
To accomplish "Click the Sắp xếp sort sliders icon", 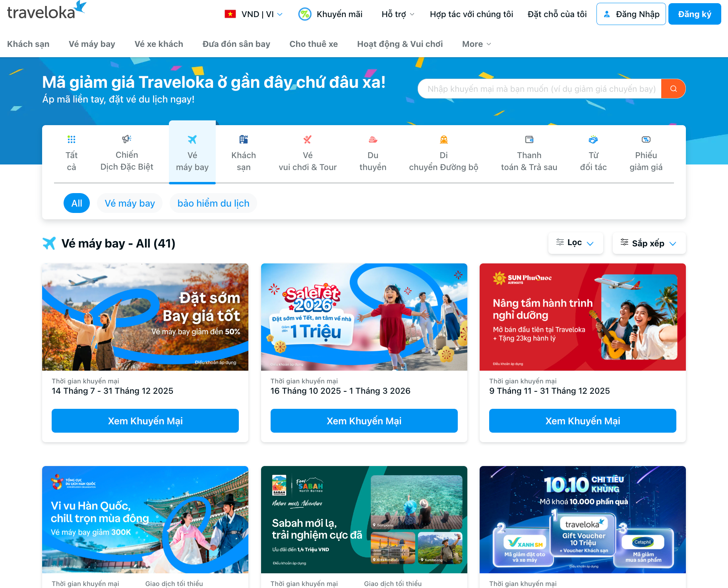I will pos(625,242).
